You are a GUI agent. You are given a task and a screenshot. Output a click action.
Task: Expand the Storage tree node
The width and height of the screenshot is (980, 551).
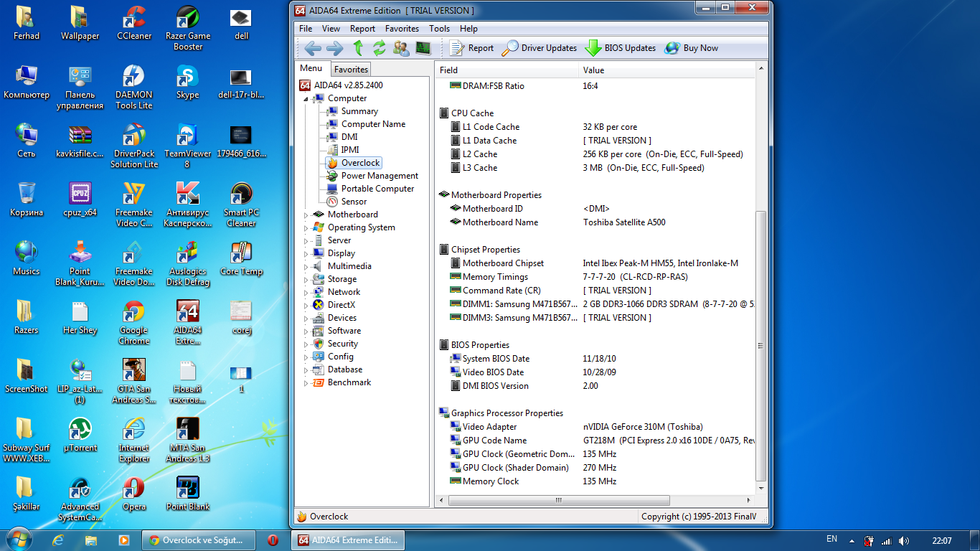tap(306, 279)
